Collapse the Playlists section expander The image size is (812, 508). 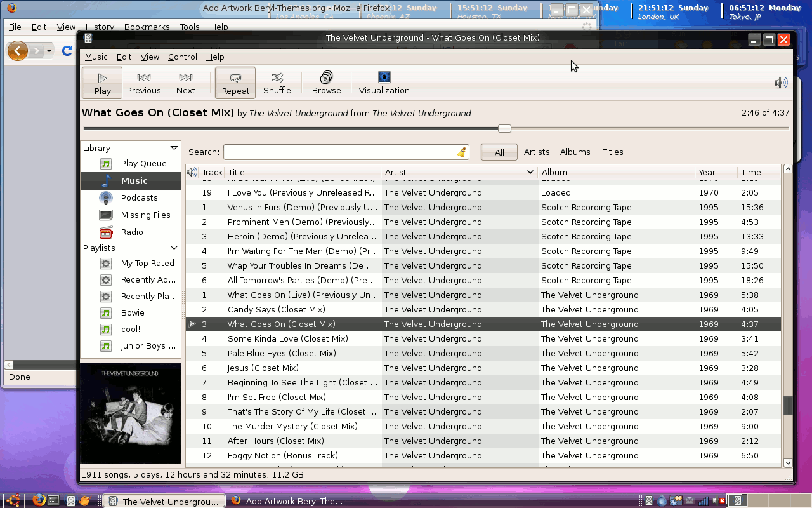(174, 248)
